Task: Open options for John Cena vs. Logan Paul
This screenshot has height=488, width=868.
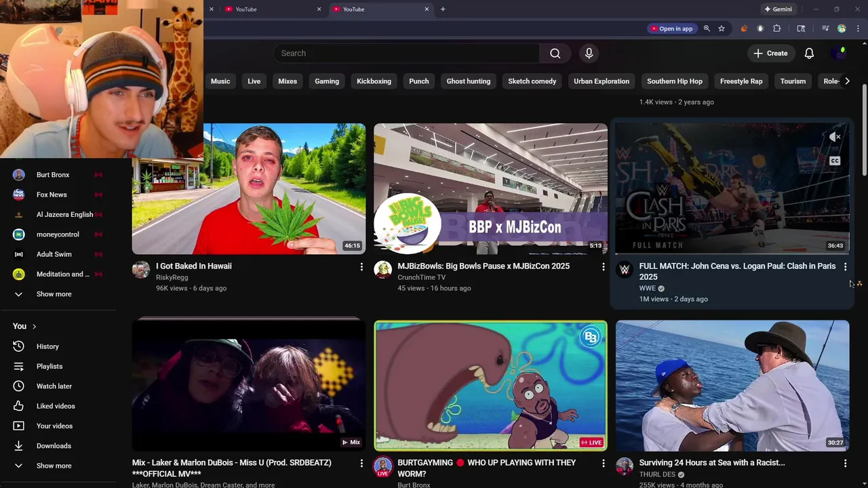Action: coord(845,267)
